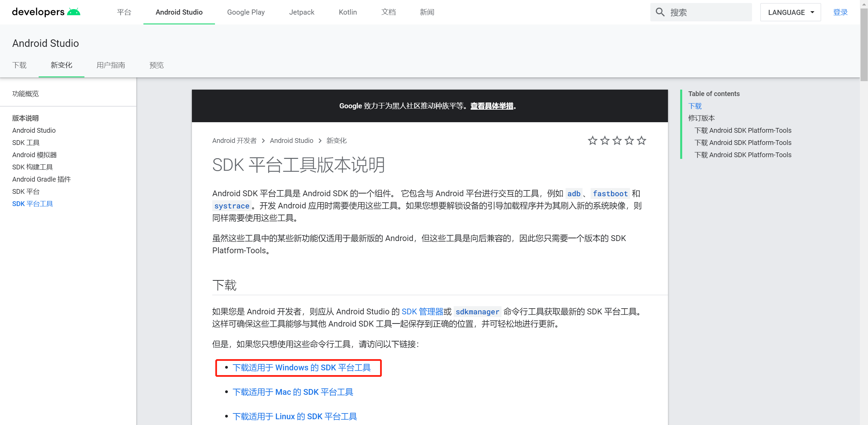868x425 pixels.
Task: Rate the page four stars
Action: click(x=629, y=141)
